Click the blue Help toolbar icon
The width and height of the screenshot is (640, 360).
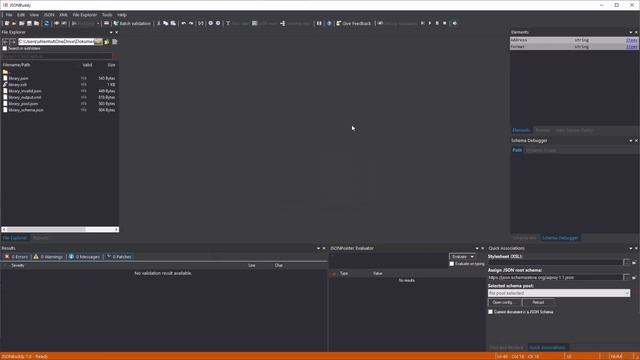point(329,23)
